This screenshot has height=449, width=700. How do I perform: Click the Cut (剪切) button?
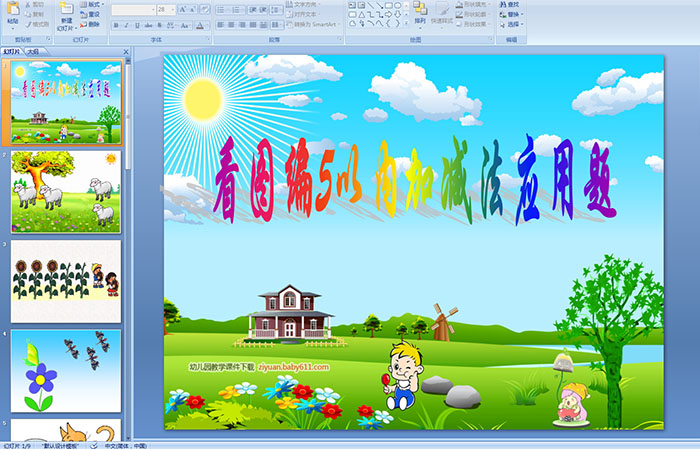click(35, 4)
